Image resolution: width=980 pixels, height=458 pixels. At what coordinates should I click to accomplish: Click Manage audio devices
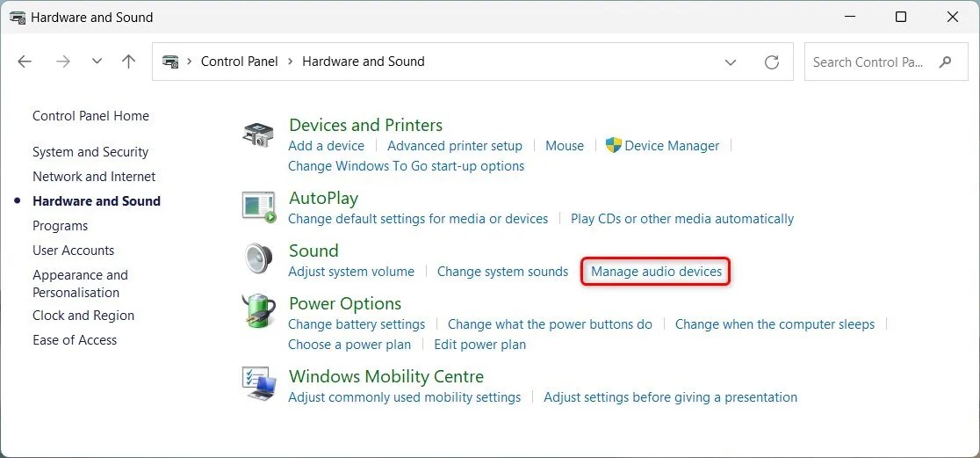tap(656, 272)
